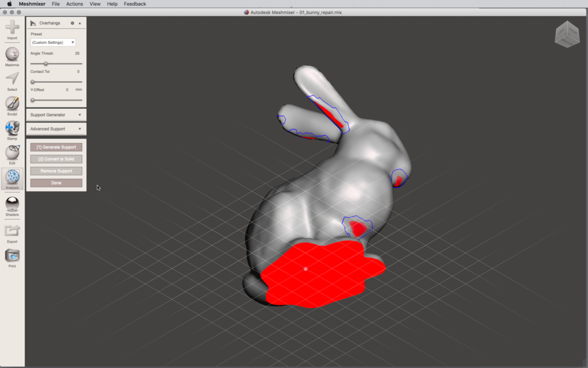This screenshot has height=368, width=588.
Task: Open the Stamp tool
Action: click(x=12, y=128)
